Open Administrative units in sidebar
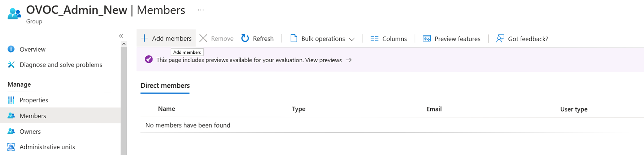 [x=47, y=147]
